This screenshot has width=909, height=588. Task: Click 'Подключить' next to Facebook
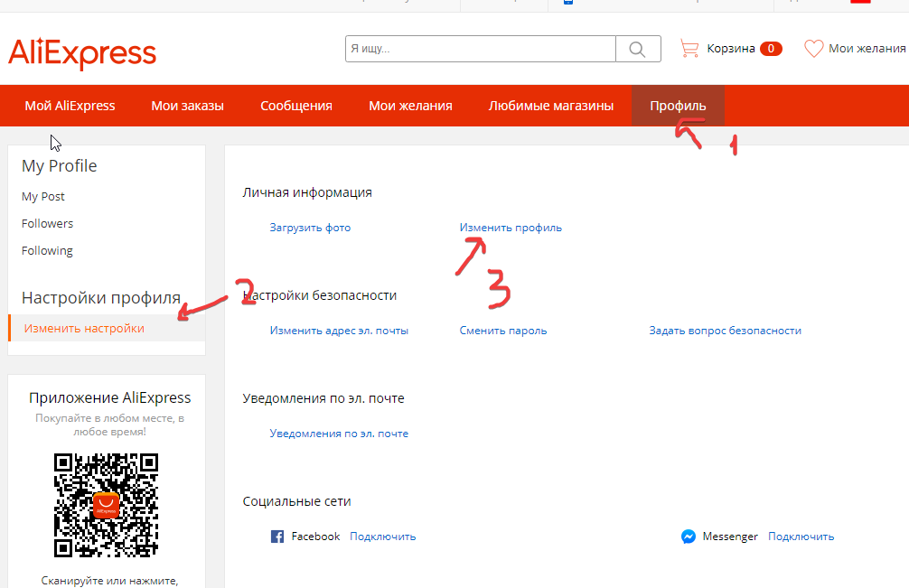[x=382, y=537]
